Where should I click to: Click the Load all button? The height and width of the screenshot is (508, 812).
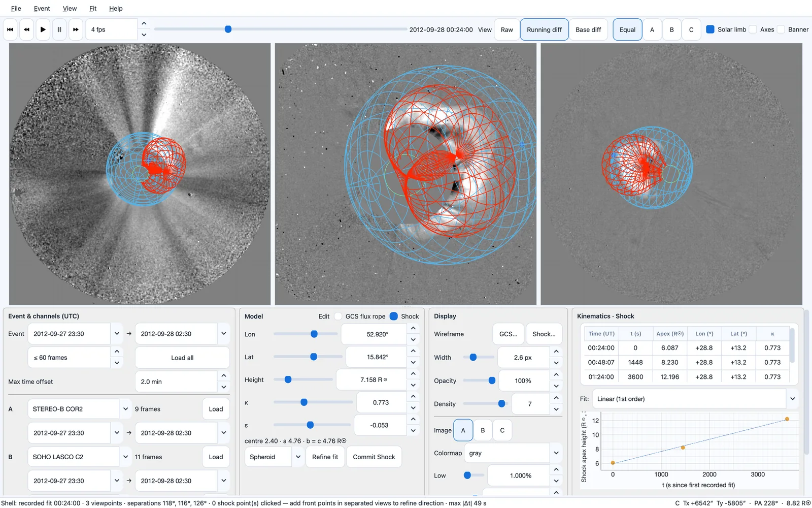coord(182,358)
